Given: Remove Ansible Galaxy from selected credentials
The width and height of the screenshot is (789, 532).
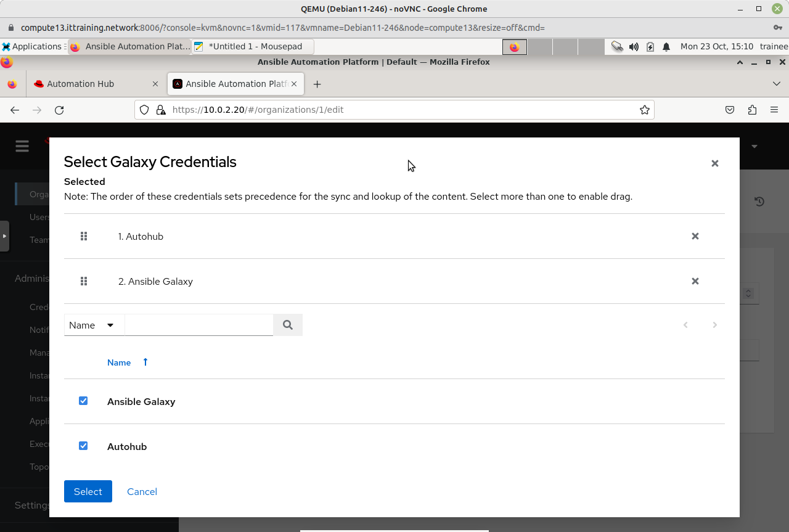Looking at the screenshot, I should (695, 281).
